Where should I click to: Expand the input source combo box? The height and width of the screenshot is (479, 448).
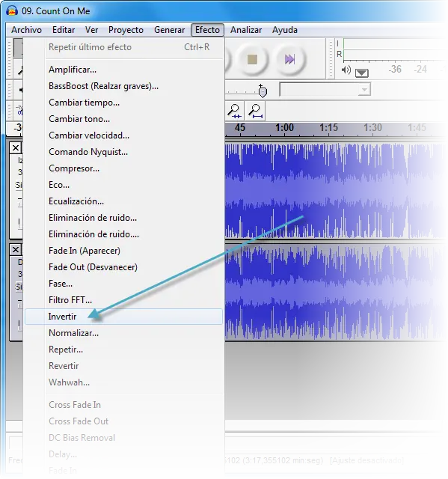point(325,90)
